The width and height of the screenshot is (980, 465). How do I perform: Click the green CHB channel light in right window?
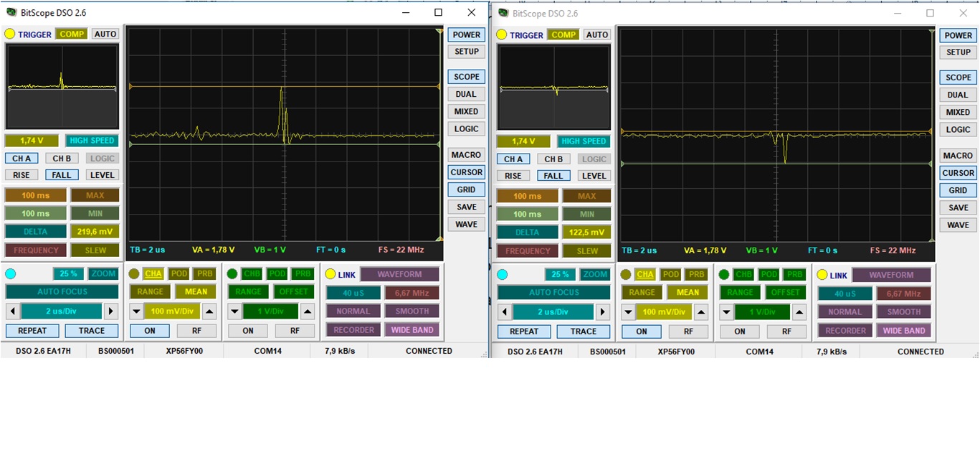tap(724, 275)
